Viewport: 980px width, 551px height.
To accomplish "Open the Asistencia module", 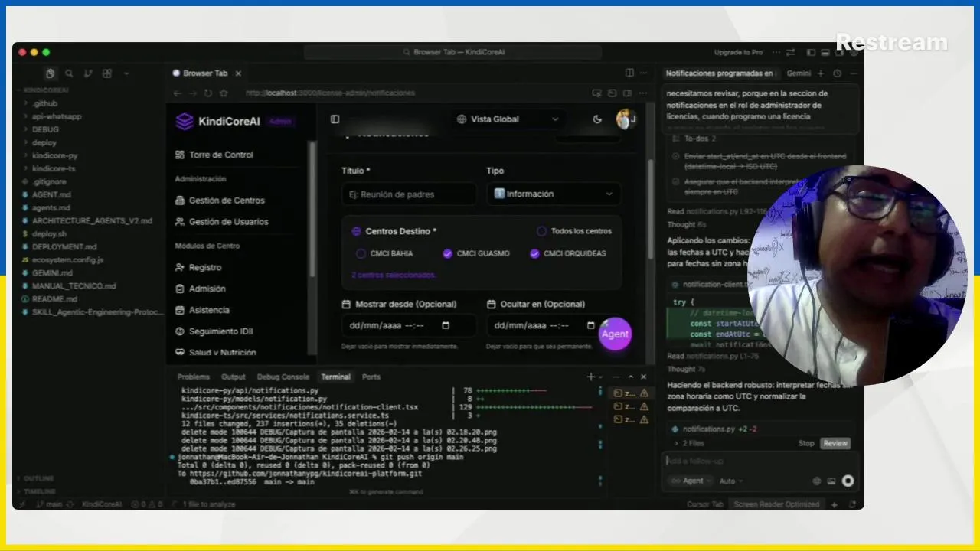I will coord(202,310).
